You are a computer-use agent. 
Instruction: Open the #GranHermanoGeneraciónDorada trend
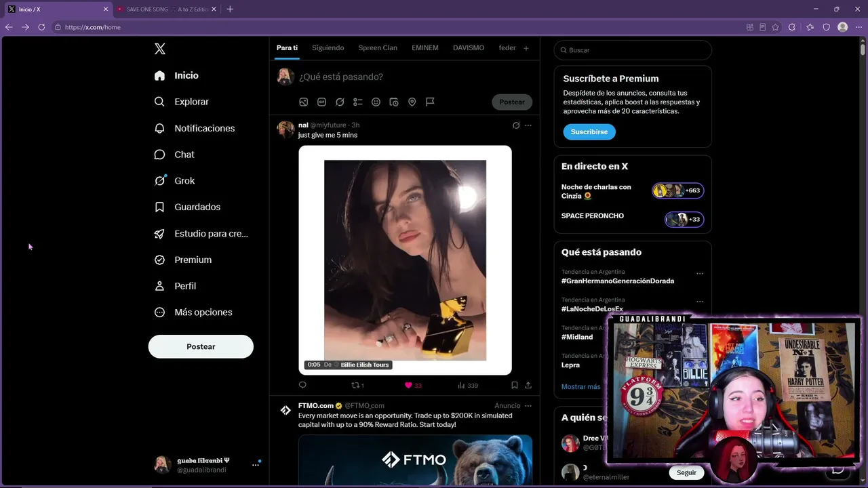(618, 281)
